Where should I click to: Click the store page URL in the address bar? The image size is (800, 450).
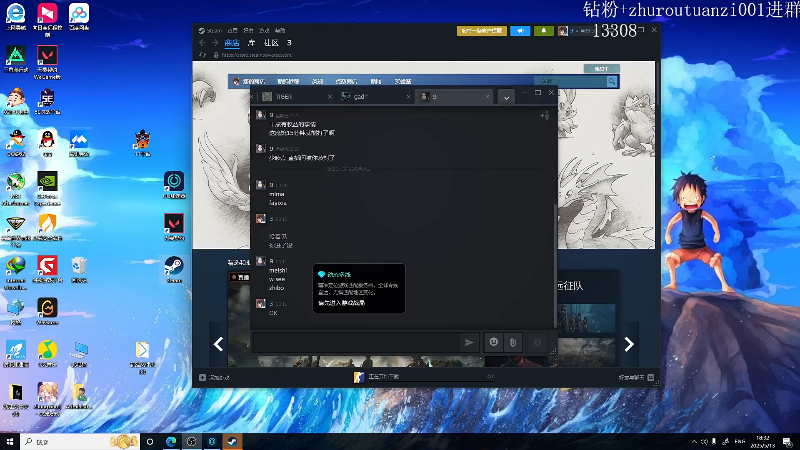257,55
